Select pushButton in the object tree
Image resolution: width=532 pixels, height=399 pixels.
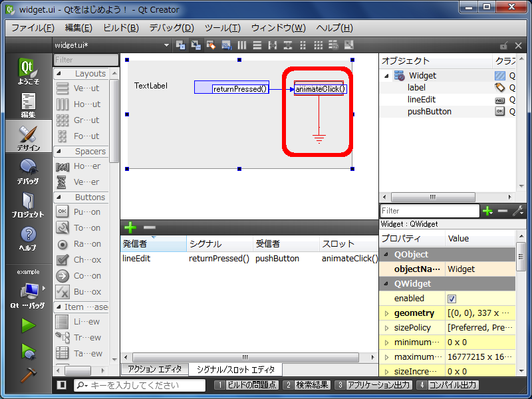(x=429, y=111)
